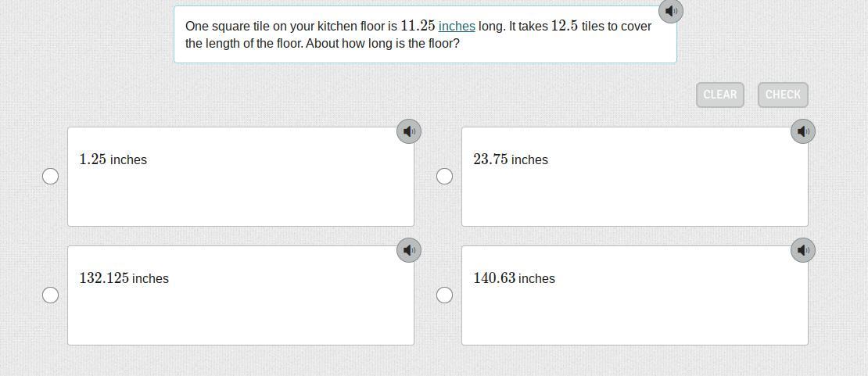Choose the 140.63 inches radio option
This screenshot has width=868, height=376.
[x=444, y=295]
